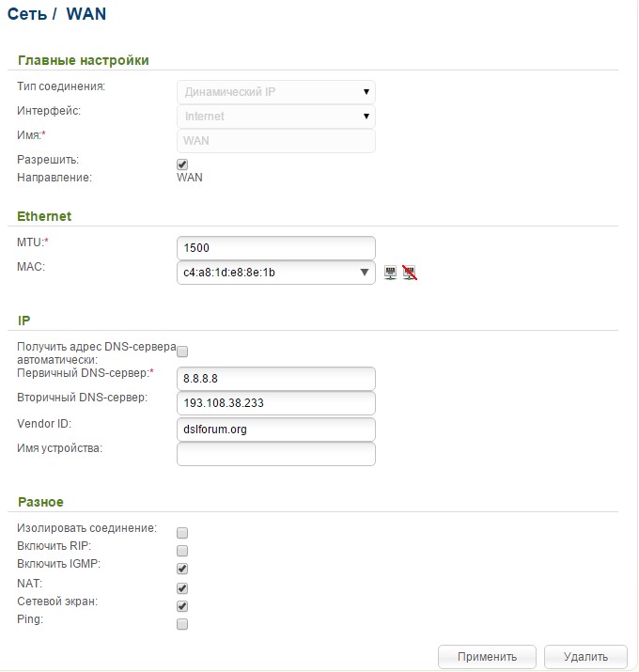
Task: Focus the Первичный DNS-сервер field
Action: [x=276, y=378]
